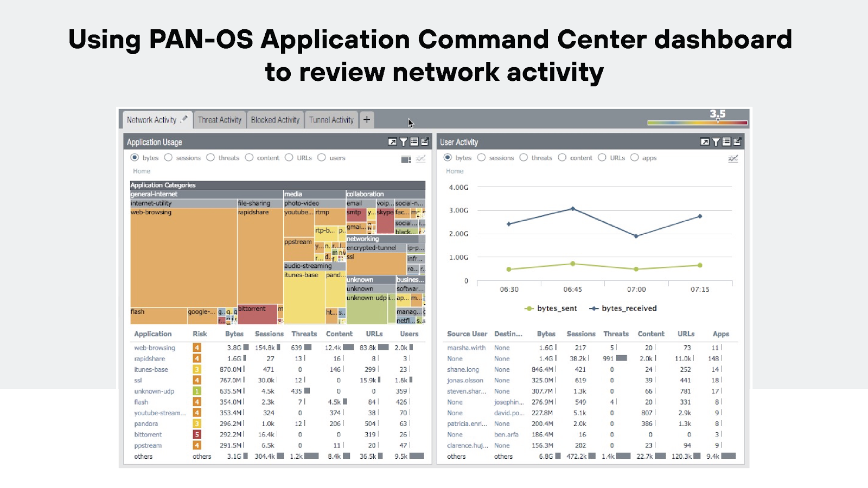Open details for the web-browsing application
The image size is (868, 488).
click(154, 348)
